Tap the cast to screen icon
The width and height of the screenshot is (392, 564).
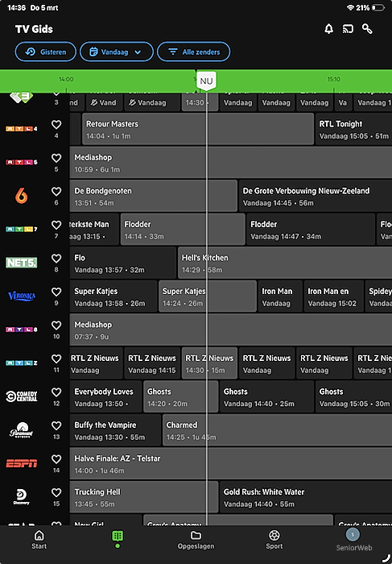(x=348, y=29)
